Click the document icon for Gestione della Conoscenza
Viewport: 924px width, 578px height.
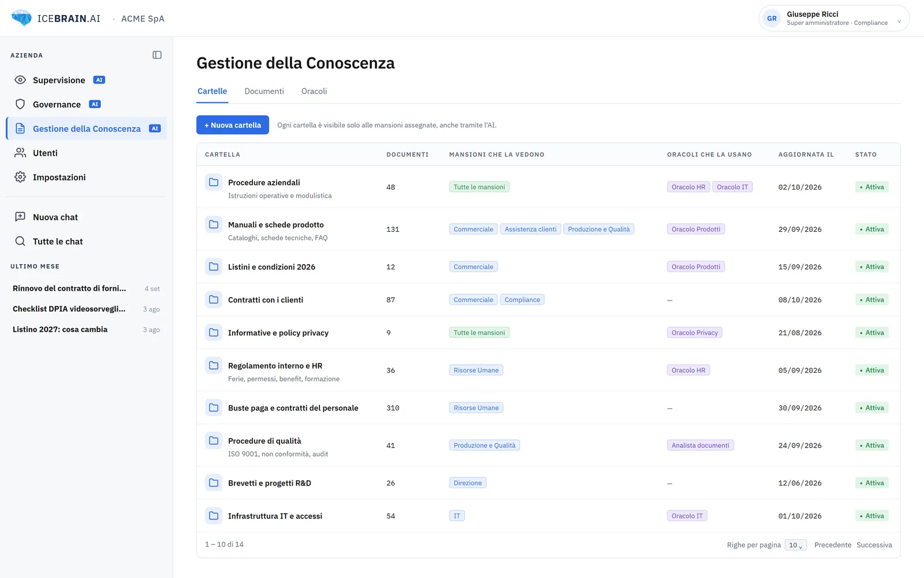pos(20,128)
